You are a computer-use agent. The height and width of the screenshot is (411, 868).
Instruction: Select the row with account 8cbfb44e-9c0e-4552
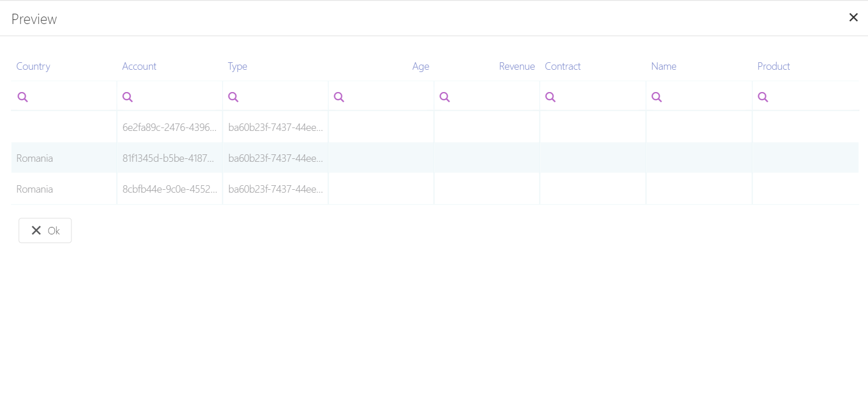point(169,189)
